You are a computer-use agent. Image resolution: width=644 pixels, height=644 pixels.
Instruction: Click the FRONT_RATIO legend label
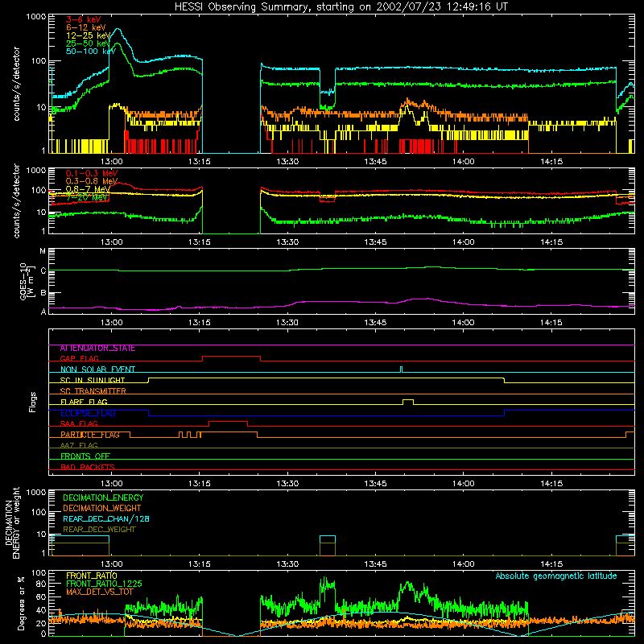click(x=92, y=576)
